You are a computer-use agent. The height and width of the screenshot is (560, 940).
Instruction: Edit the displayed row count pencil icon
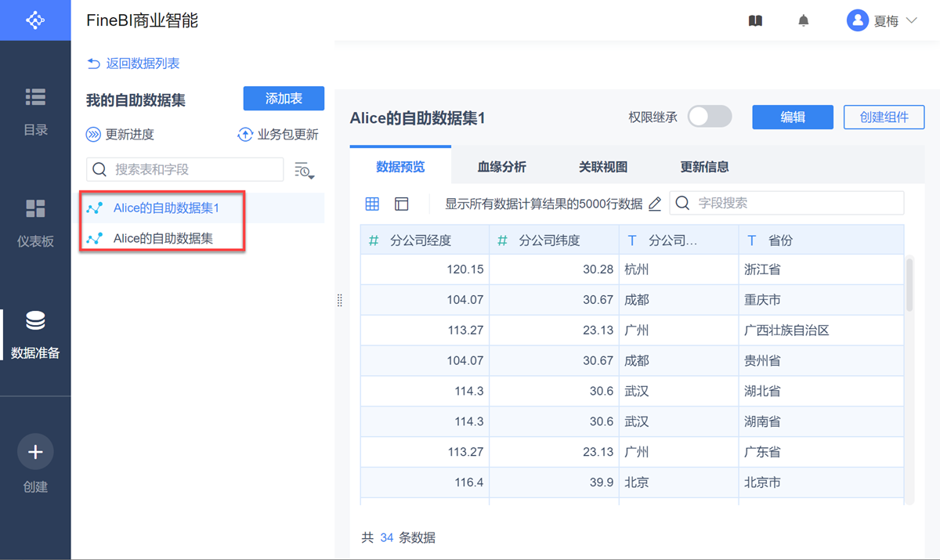(655, 204)
